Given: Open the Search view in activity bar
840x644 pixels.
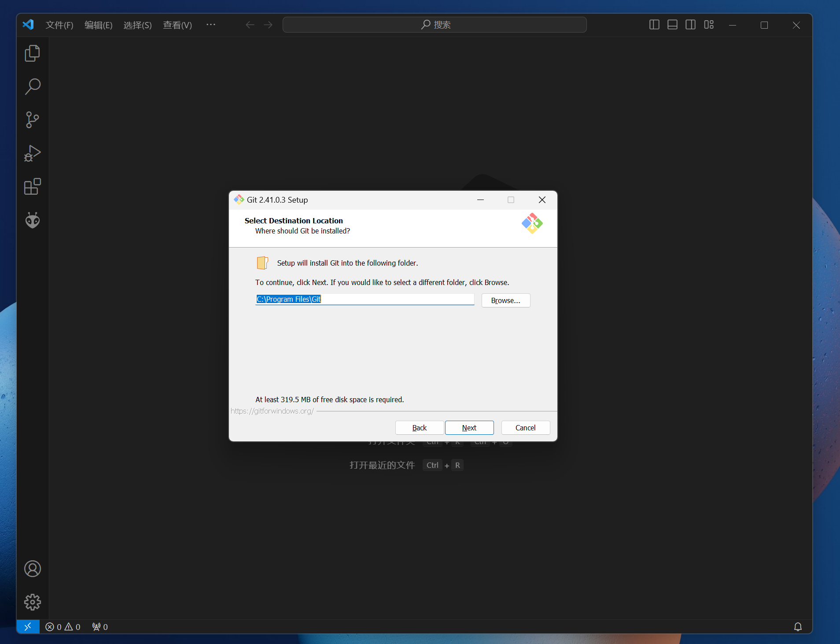Looking at the screenshot, I should click(32, 87).
